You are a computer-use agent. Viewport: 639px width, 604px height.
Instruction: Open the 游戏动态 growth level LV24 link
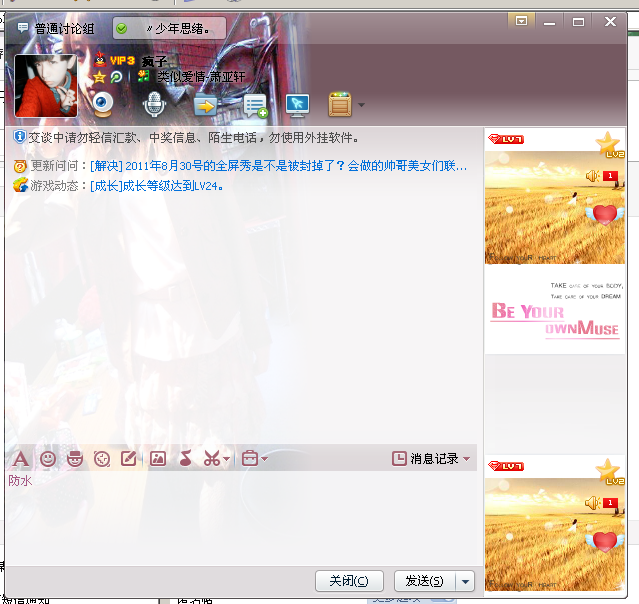pos(156,186)
